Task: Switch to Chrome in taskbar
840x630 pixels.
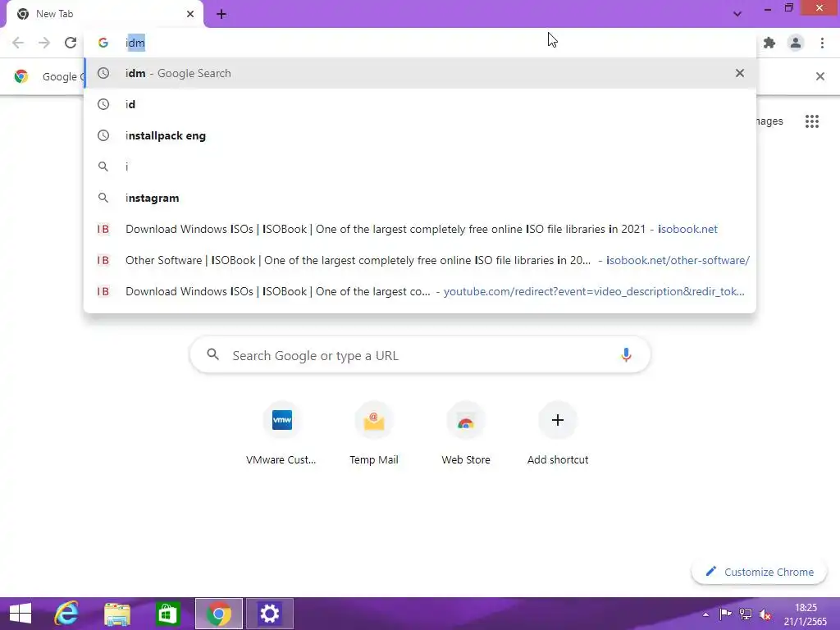Action: click(x=218, y=614)
